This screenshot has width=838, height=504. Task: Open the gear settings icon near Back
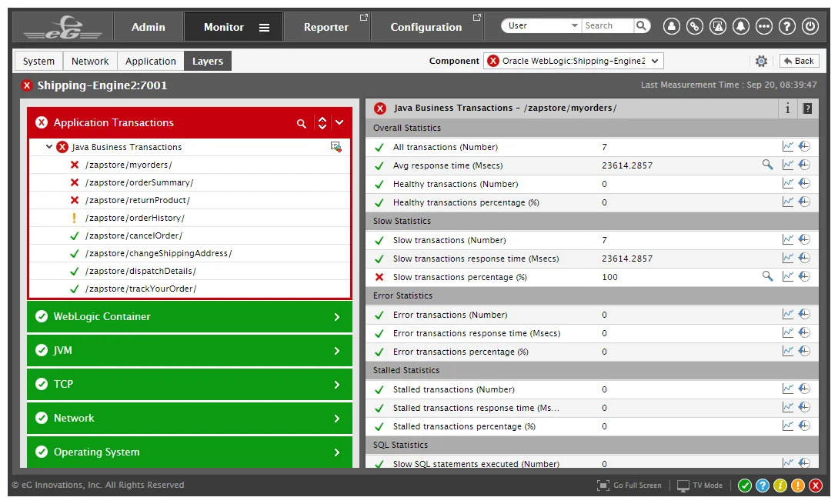[x=761, y=61]
